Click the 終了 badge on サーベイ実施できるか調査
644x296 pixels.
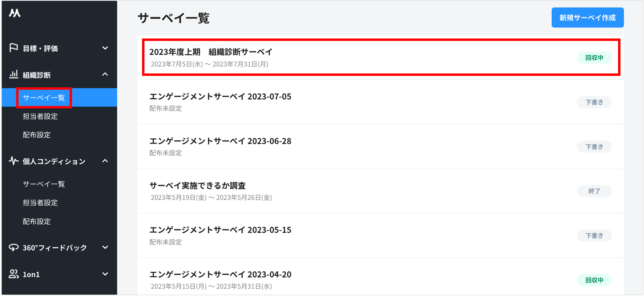click(x=595, y=191)
